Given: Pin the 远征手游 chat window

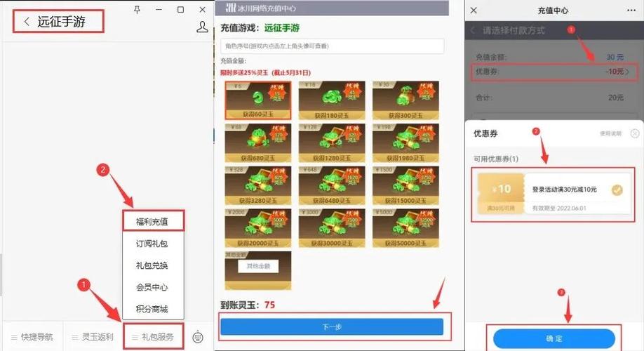Looking at the screenshot, I should (137, 10).
